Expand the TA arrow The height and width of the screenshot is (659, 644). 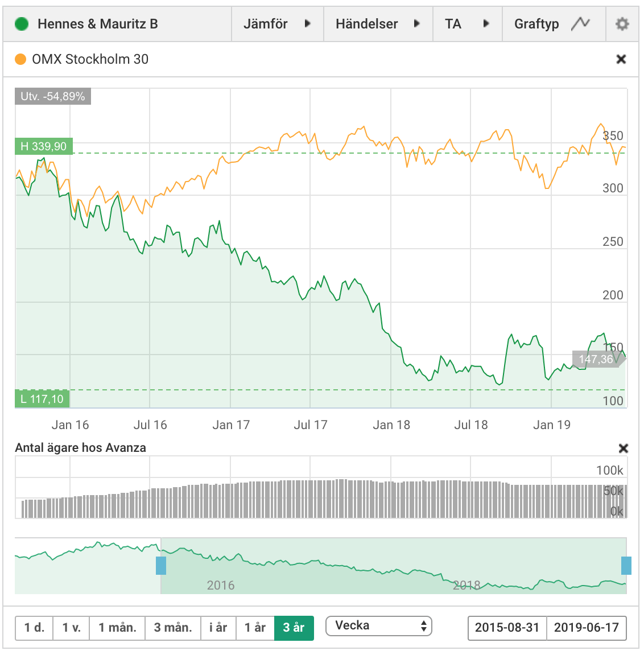(x=486, y=23)
